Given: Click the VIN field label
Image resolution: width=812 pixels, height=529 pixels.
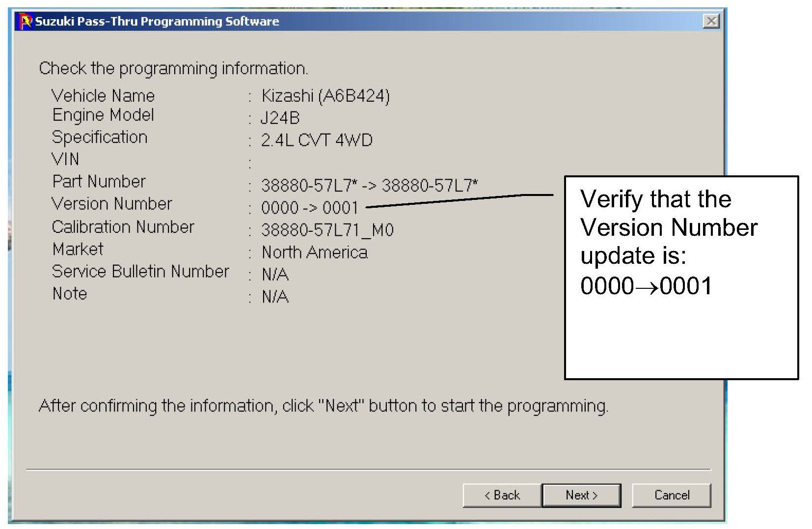Looking at the screenshot, I should point(65,159).
